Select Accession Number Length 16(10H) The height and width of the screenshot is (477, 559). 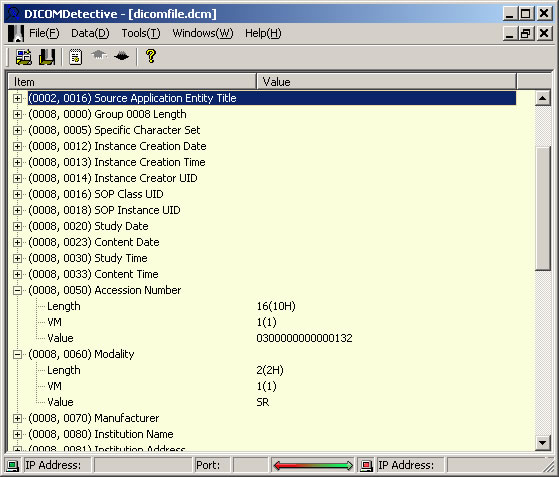point(276,306)
